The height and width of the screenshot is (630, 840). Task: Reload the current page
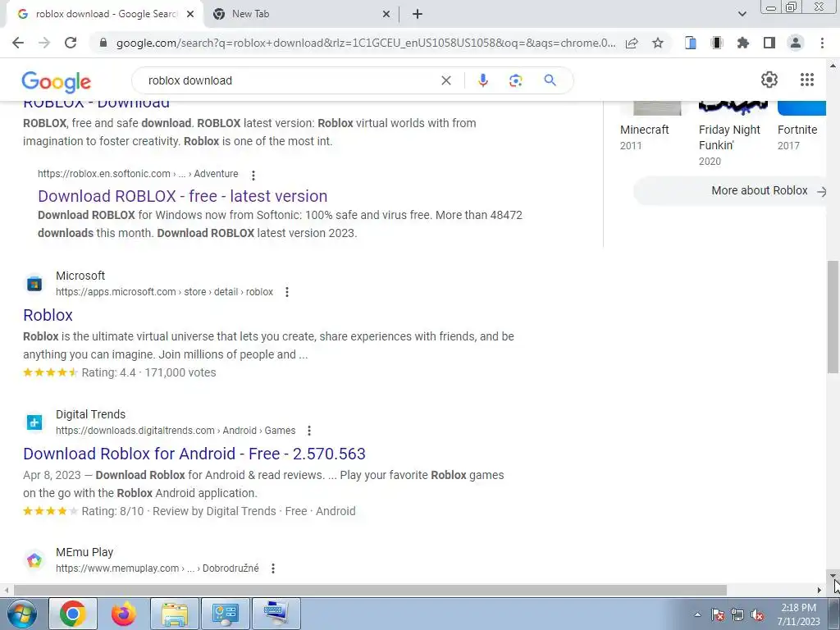71,43
